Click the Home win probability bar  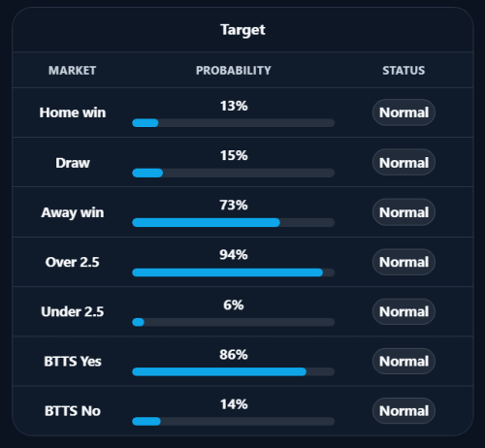[x=234, y=123]
